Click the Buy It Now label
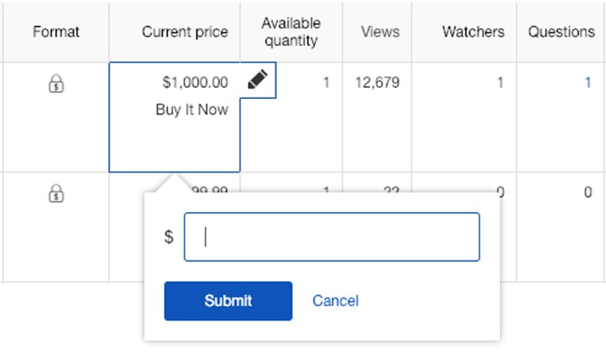 click(191, 110)
